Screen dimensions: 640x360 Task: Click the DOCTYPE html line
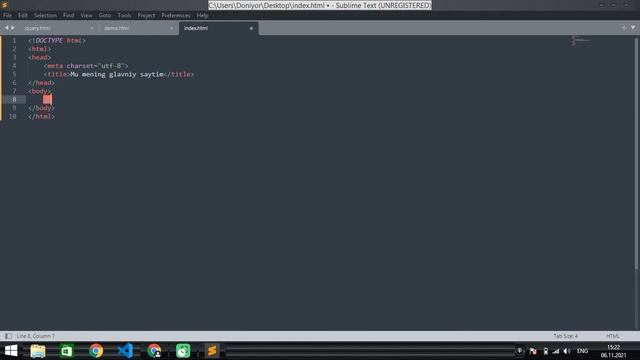point(57,40)
